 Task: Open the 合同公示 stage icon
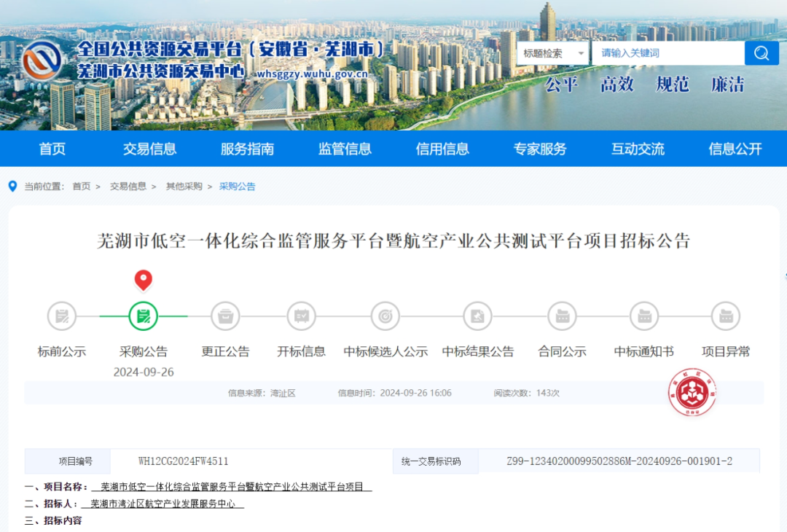pos(562,316)
